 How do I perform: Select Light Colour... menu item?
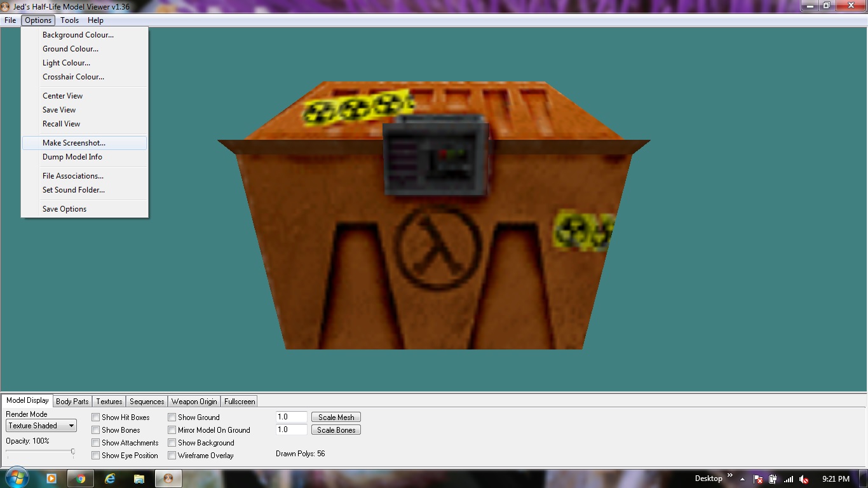[x=85, y=63]
